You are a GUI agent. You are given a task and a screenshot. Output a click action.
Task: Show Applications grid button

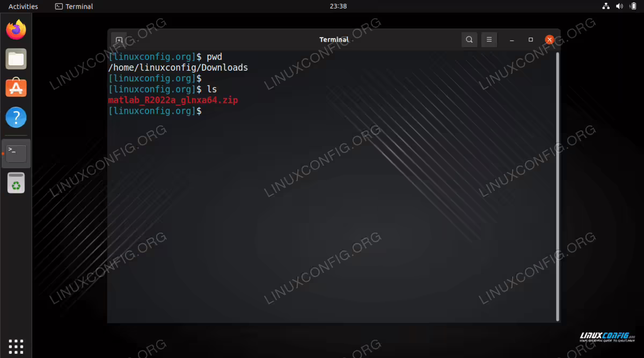coord(16,346)
